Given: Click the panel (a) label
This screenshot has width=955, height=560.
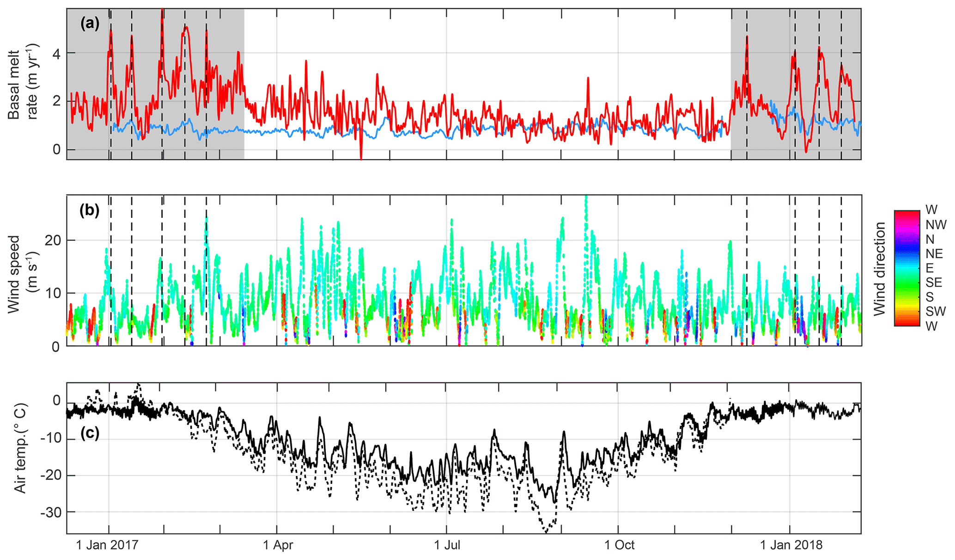Looking at the screenshot, I should 90,23.
